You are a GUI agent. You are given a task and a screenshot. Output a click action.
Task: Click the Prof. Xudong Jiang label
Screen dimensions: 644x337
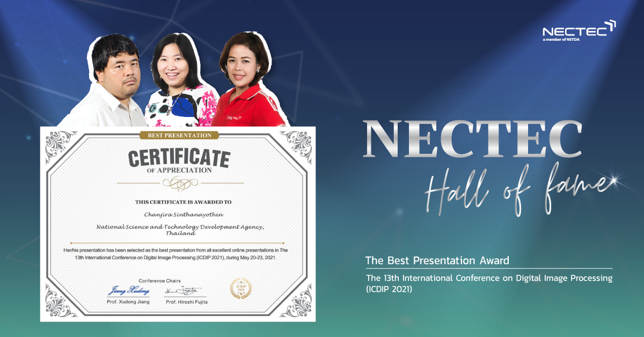pyautogui.click(x=129, y=303)
